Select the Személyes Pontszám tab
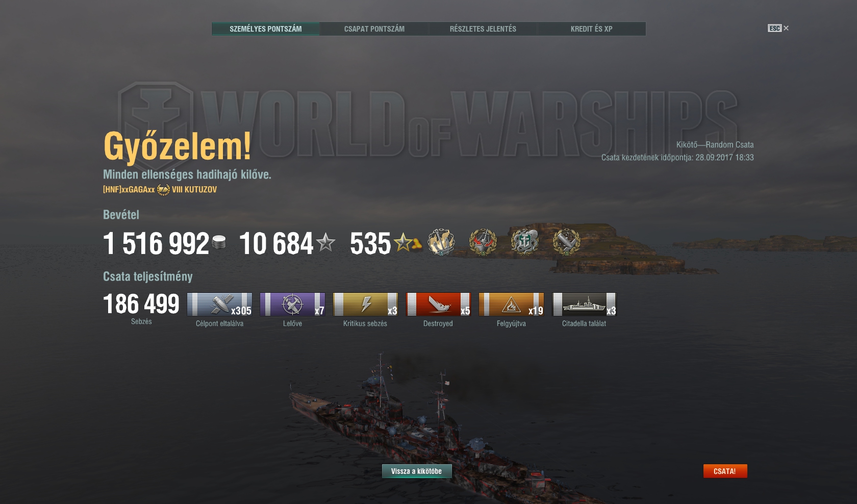Viewport: 857px width, 504px height. pos(265,29)
